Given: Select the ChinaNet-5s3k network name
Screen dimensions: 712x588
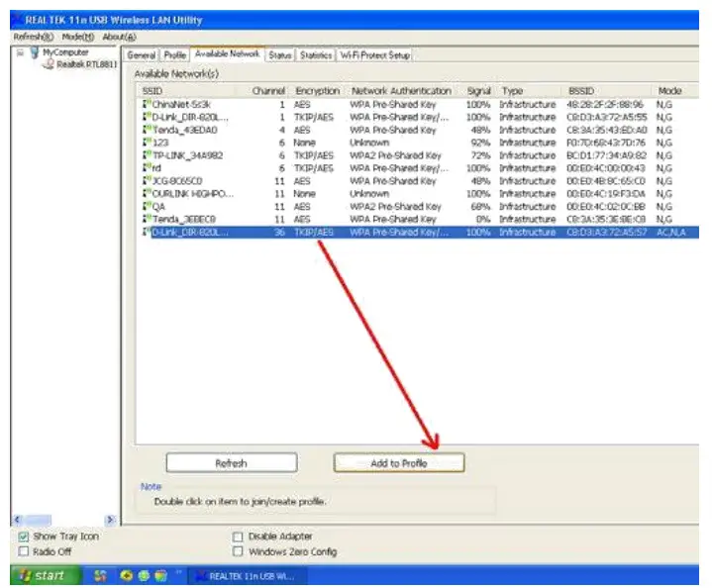Looking at the screenshot, I should 181,104.
